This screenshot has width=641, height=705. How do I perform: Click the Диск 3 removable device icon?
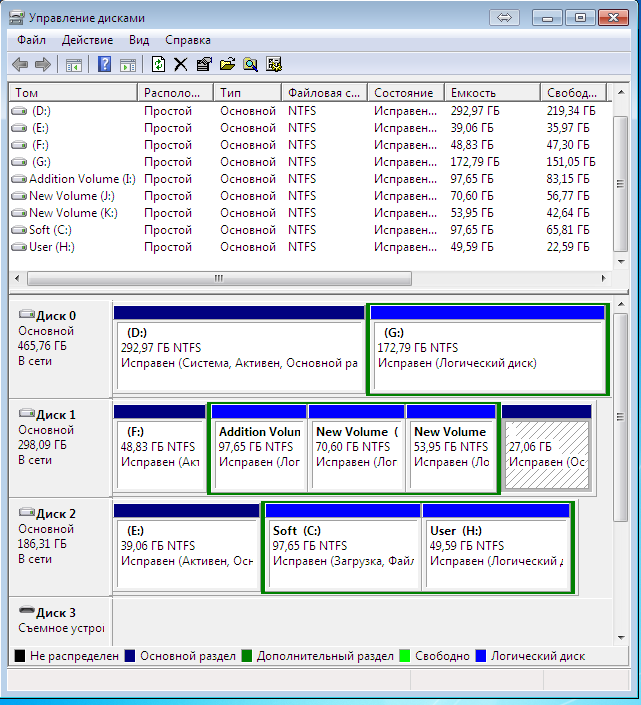tap(27, 611)
